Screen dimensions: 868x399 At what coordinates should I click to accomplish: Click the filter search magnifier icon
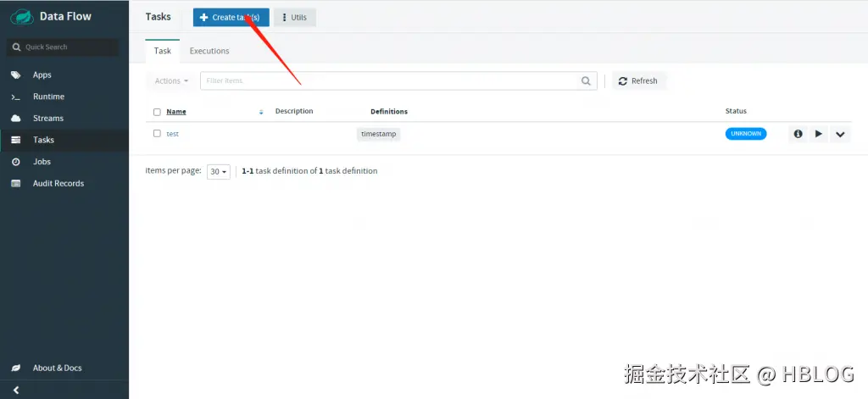(x=586, y=80)
